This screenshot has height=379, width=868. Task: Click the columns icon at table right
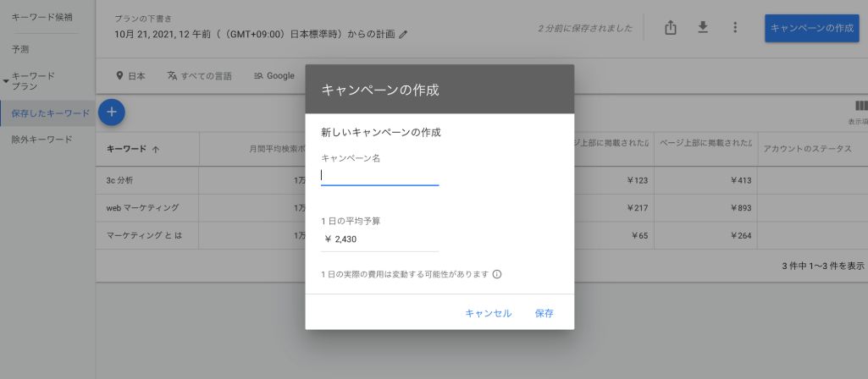point(861,106)
